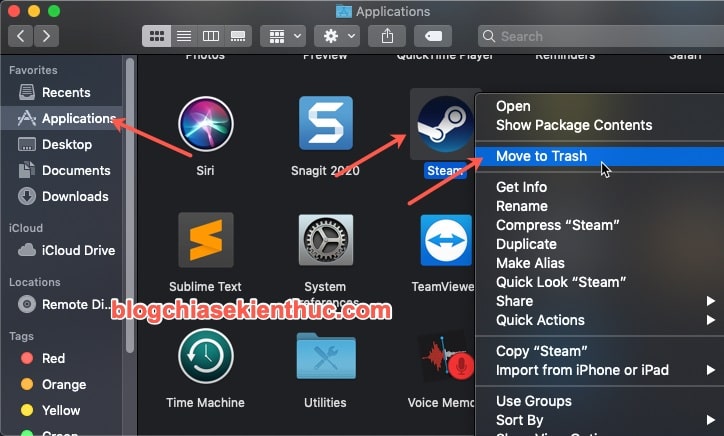
Task: Choose Open from the context menu
Action: pyautogui.click(x=599, y=106)
